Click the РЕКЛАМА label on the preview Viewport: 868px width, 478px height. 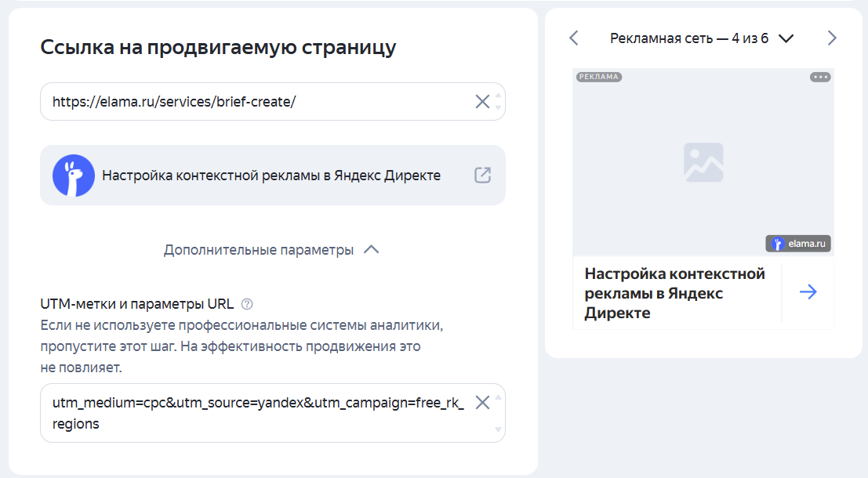[x=599, y=77]
